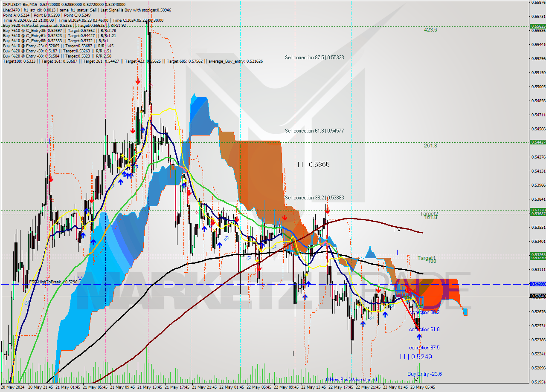Click the '22 May 17:45' time axis label
This screenshot has height=392, width=546.
point(341,387)
